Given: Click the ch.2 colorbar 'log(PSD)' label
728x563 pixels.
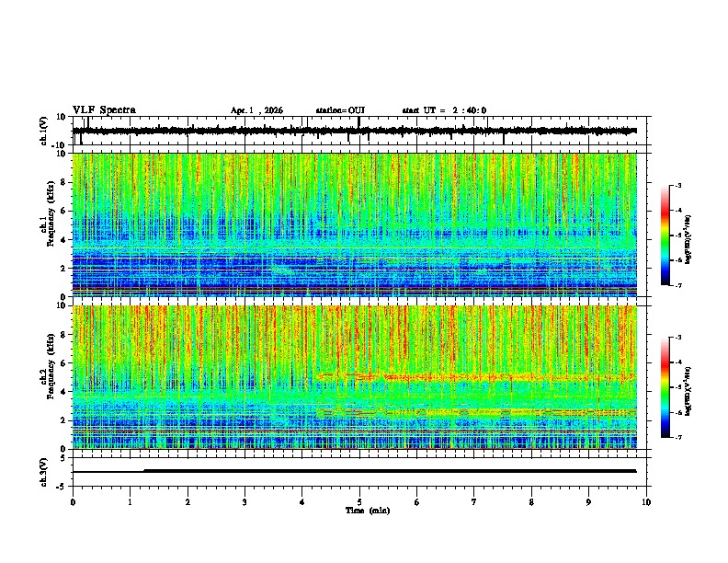Looking at the screenshot, I should coord(688,391).
